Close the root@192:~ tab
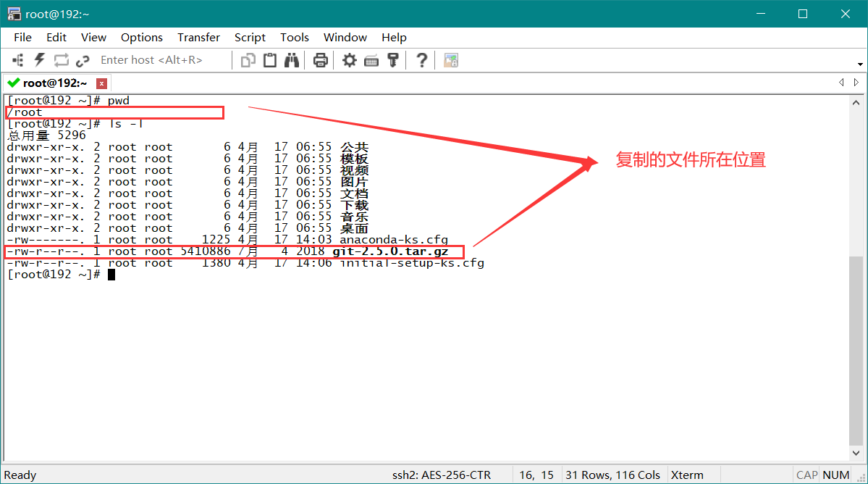The image size is (868, 484). click(101, 83)
